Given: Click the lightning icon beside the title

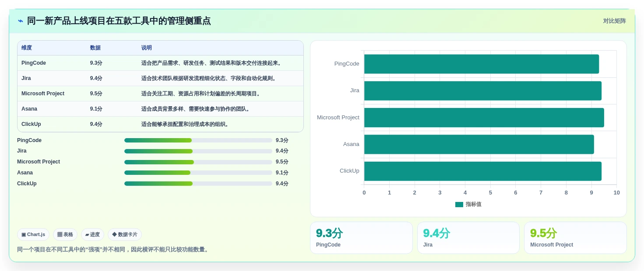Looking at the screenshot, I should (21, 21).
